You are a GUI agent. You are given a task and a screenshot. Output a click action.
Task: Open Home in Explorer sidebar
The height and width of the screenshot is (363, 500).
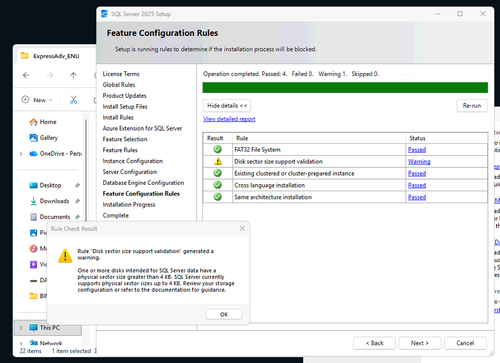(43, 122)
